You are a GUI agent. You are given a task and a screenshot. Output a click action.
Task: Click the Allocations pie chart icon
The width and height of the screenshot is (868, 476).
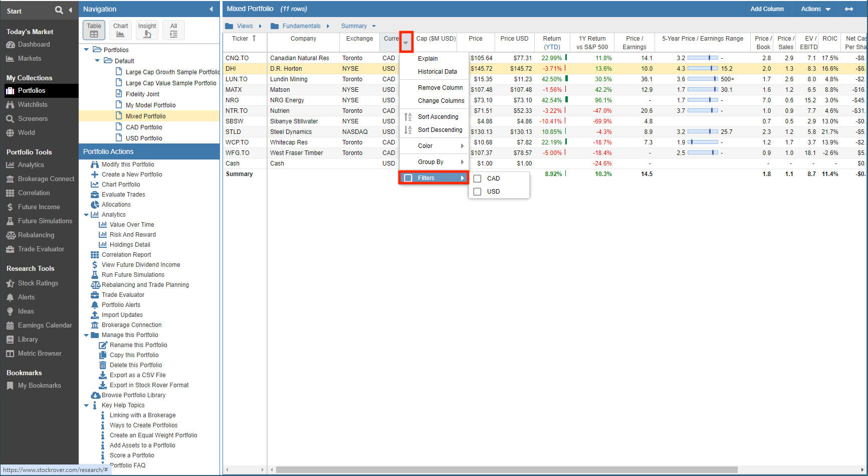coord(95,205)
